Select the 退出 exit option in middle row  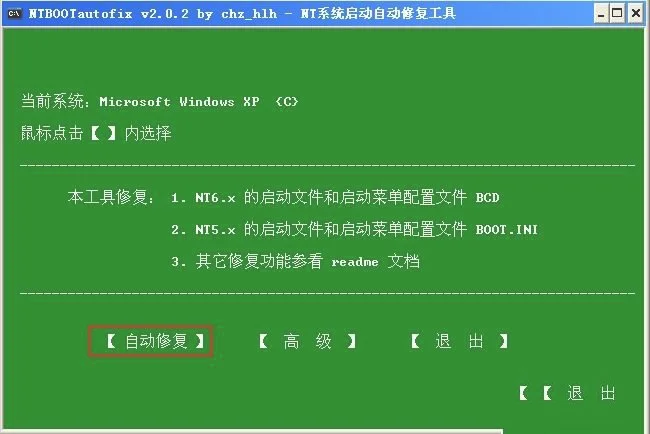[459, 342]
